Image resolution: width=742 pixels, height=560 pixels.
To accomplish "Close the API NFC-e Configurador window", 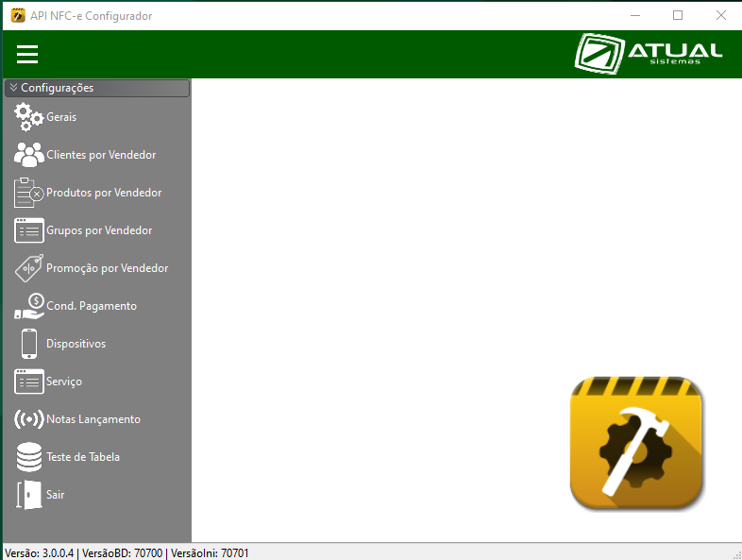I will [x=720, y=16].
